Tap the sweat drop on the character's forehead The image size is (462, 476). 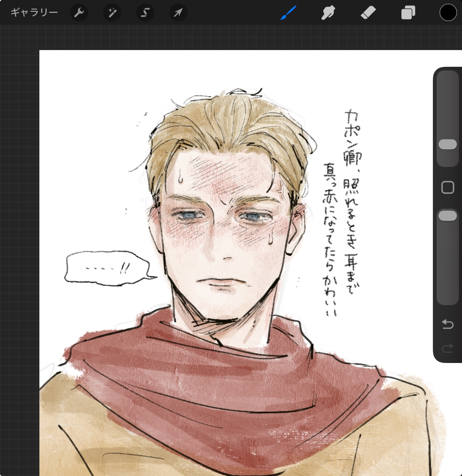(180, 176)
